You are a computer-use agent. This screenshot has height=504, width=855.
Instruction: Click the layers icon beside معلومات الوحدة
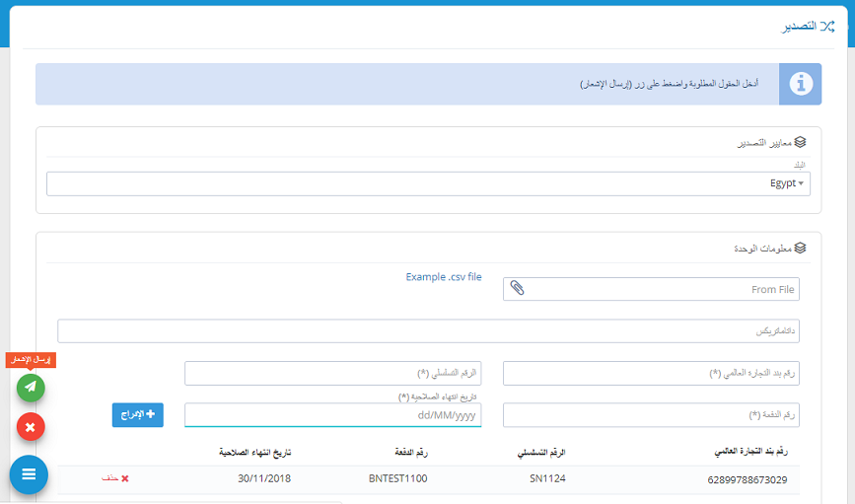click(801, 249)
